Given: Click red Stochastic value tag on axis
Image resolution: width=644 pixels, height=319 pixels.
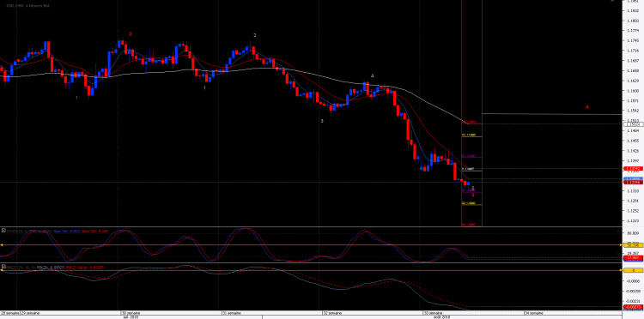Looking at the screenshot, I should pyautogui.click(x=633, y=258).
